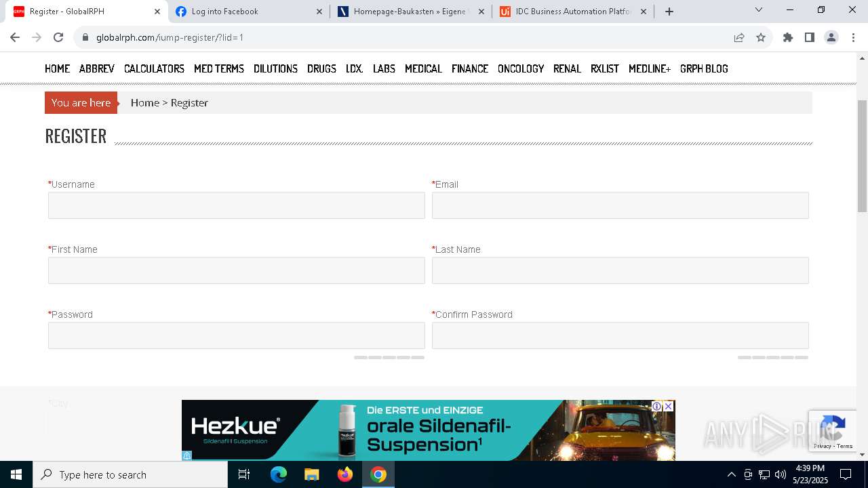Go to the GRPH BLOG menu item
The image size is (868, 488).
[704, 68]
